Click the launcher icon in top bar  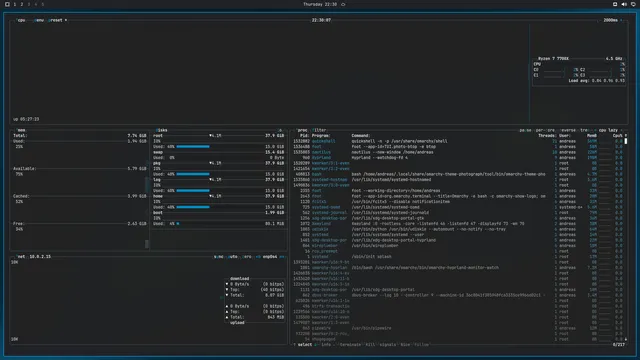click(7, 4)
